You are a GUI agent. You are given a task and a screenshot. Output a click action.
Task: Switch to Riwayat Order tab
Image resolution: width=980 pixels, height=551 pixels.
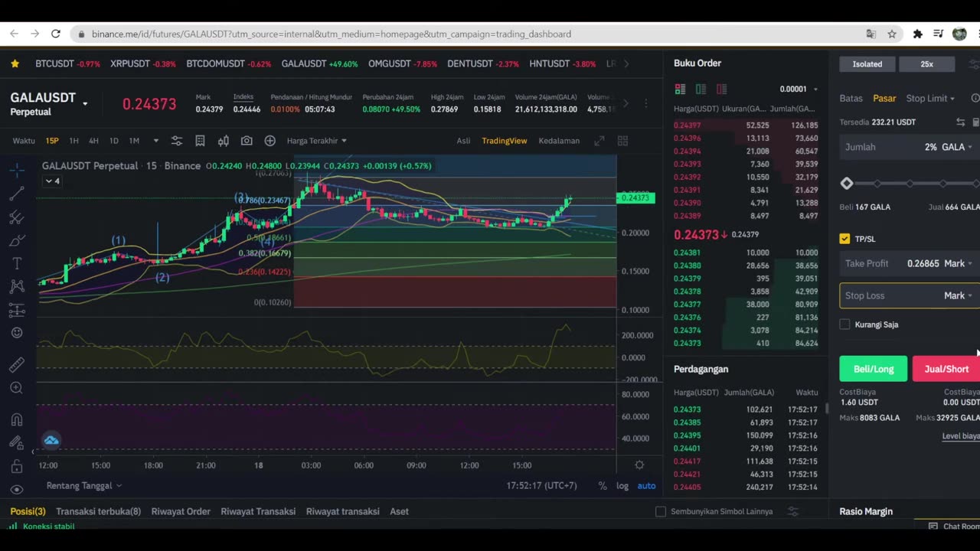click(181, 511)
